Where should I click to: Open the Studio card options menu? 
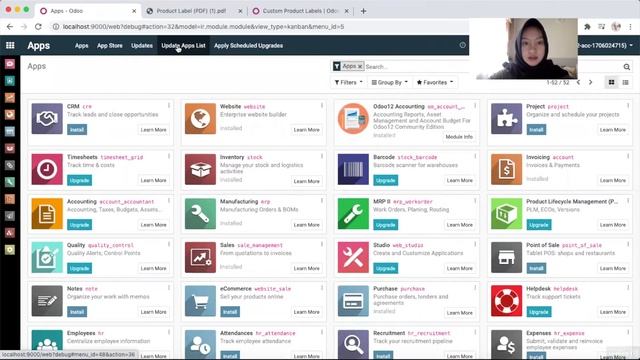pyautogui.click(x=475, y=244)
